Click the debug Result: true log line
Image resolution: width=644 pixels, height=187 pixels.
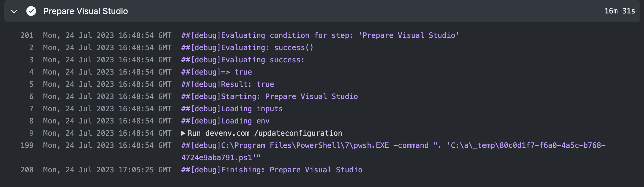(x=227, y=84)
